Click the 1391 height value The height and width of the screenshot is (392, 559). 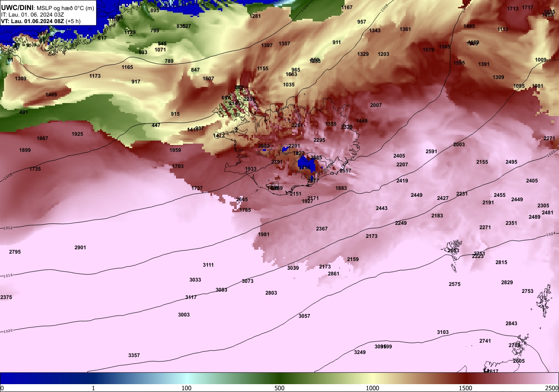484,64
